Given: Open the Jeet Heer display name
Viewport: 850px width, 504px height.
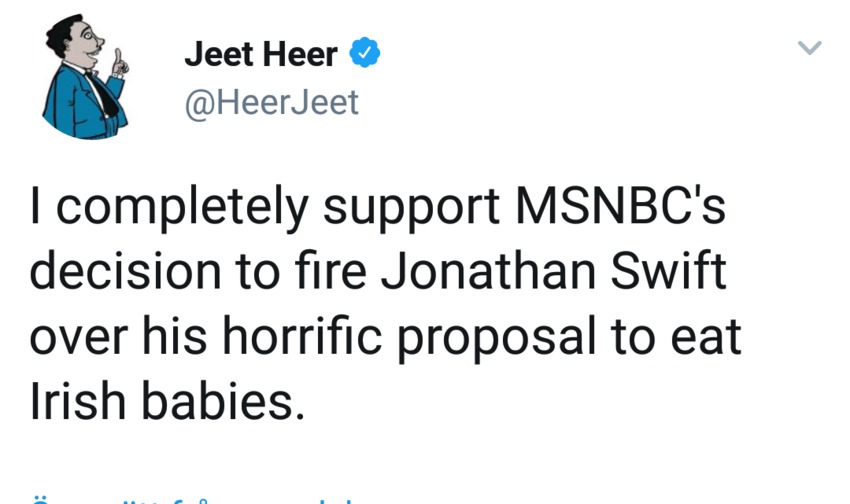Looking at the screenshot, I should [261, 55].
